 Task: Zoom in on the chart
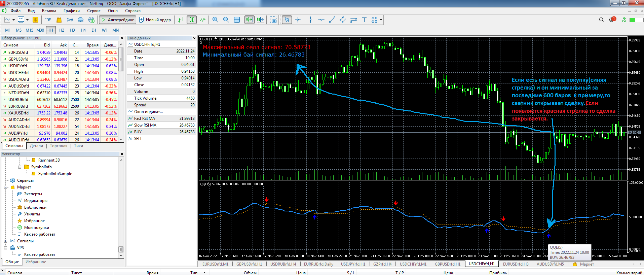[215, 20]
